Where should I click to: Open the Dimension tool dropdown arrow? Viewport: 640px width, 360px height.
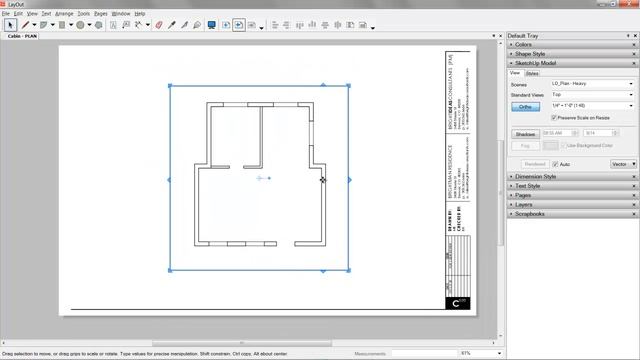pyautogui.click(x=148, y=25)
